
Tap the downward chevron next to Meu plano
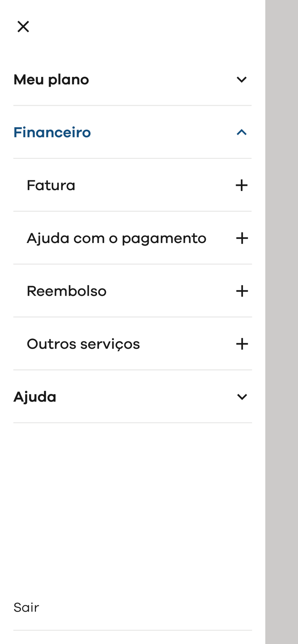[x=242, y=79]
